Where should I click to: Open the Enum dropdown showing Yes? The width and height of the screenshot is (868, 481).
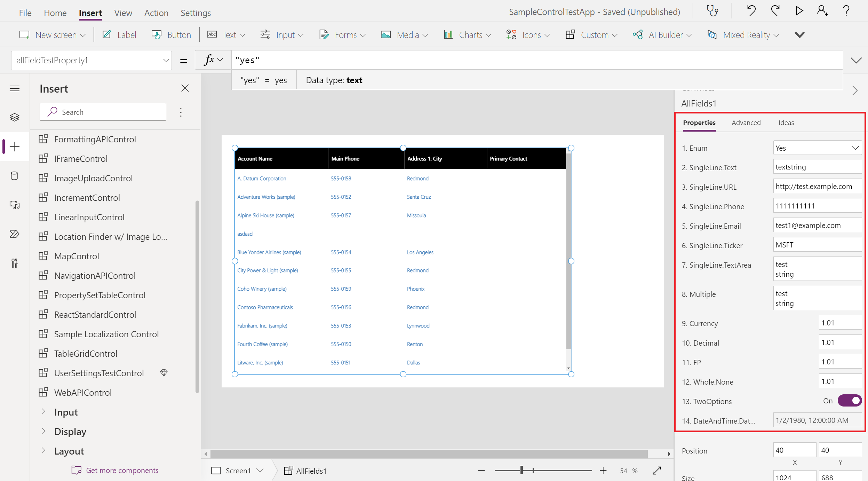[817, 148]
